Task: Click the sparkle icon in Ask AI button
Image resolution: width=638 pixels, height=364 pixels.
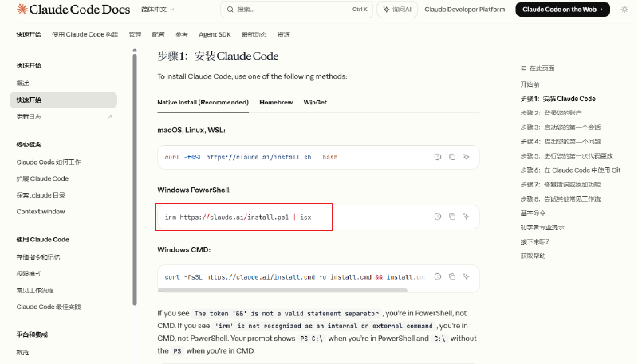Action: [386, 10]
